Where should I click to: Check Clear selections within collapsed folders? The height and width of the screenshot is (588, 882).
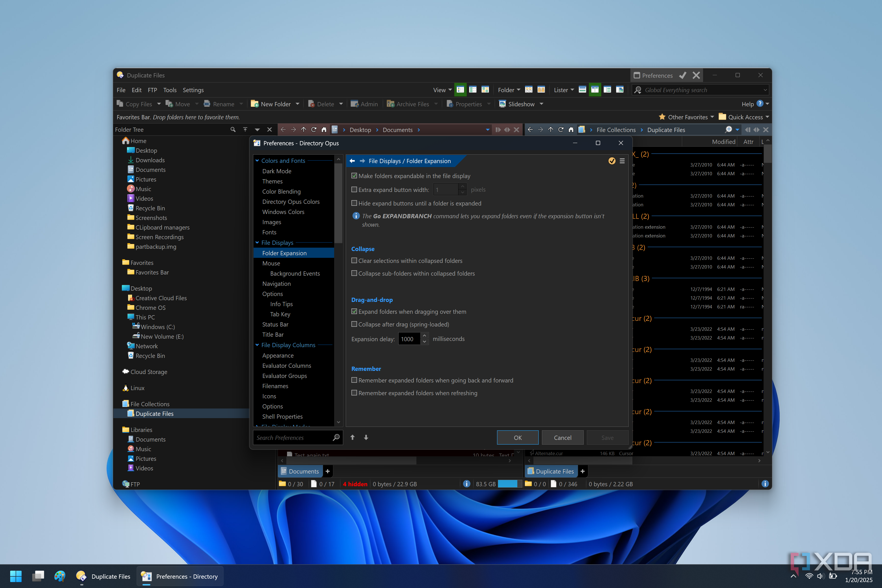coord(354,260)
